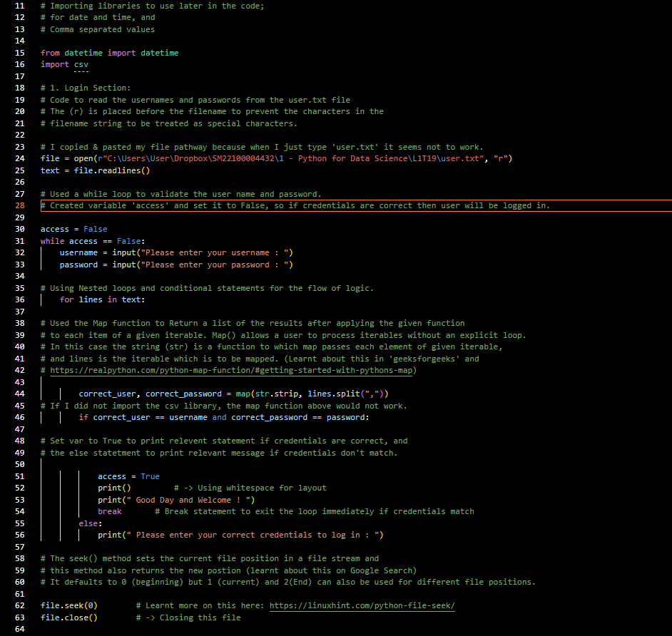
Task: Click the file.close() call
Action: (68, 617)
